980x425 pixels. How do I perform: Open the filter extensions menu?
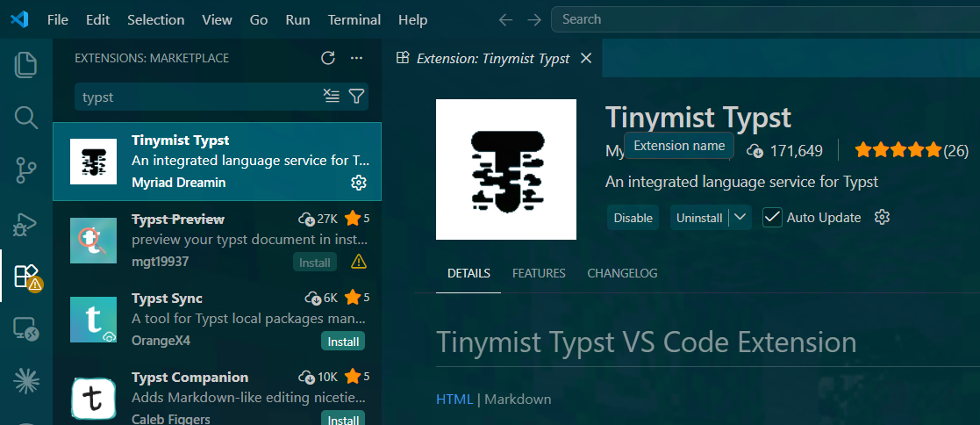tap(356, 97)
